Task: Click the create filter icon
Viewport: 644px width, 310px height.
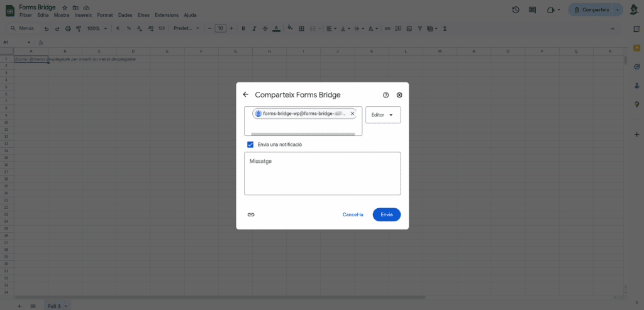Action: (x=419, y=29)
